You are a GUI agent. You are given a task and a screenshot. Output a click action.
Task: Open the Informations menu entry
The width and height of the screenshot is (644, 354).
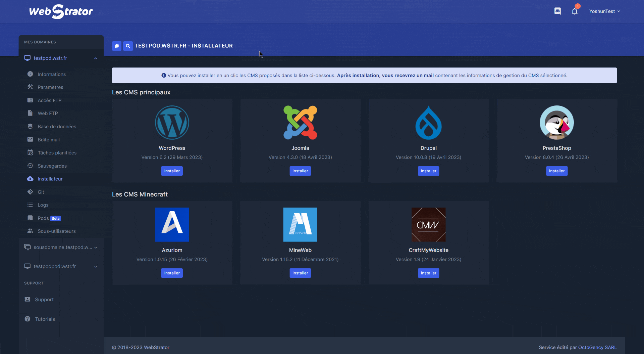52,74
